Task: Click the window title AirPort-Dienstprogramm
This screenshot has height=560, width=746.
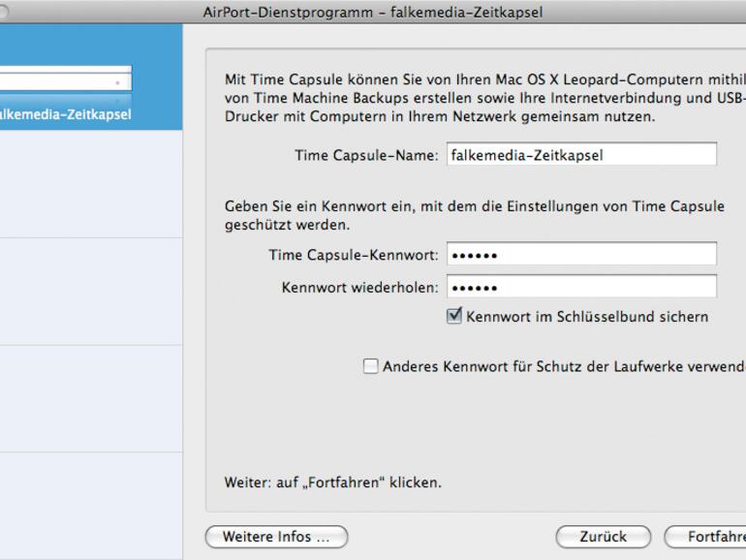Action: pos(373,12)
